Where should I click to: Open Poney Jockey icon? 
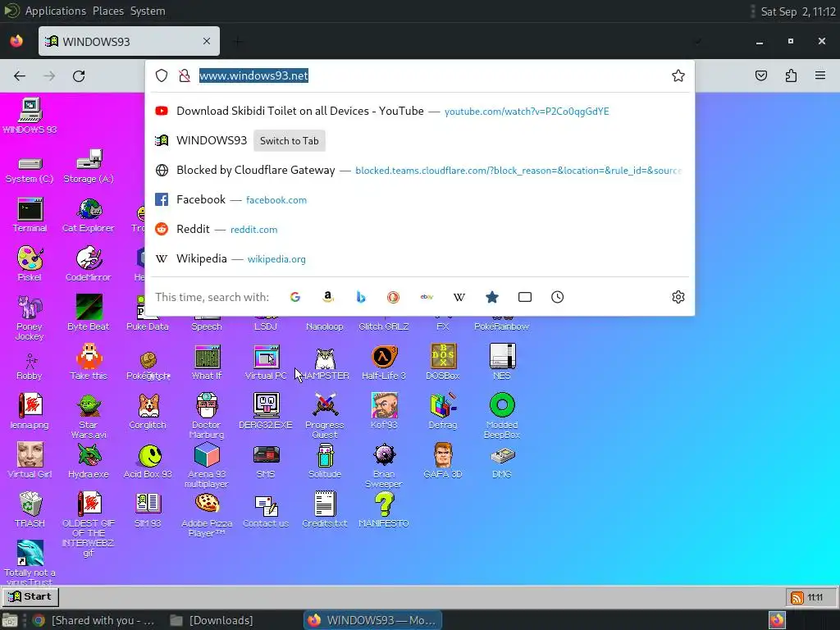click(30, 317)
